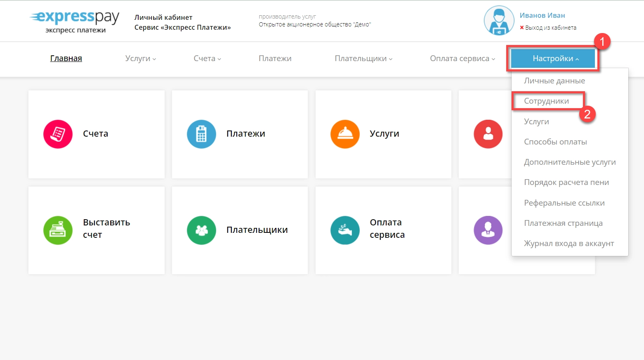Collapse the Настройки dropdown menu

coord(553,59)
